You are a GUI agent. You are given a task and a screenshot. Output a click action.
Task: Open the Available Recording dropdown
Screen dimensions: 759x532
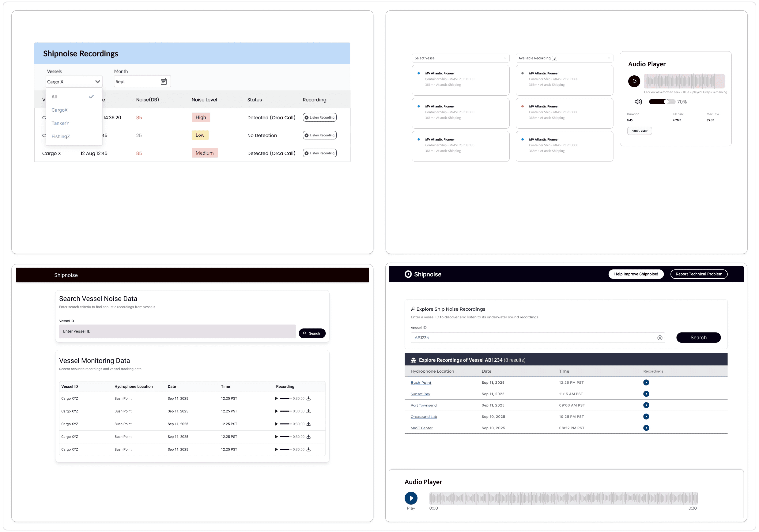point(564,58)
